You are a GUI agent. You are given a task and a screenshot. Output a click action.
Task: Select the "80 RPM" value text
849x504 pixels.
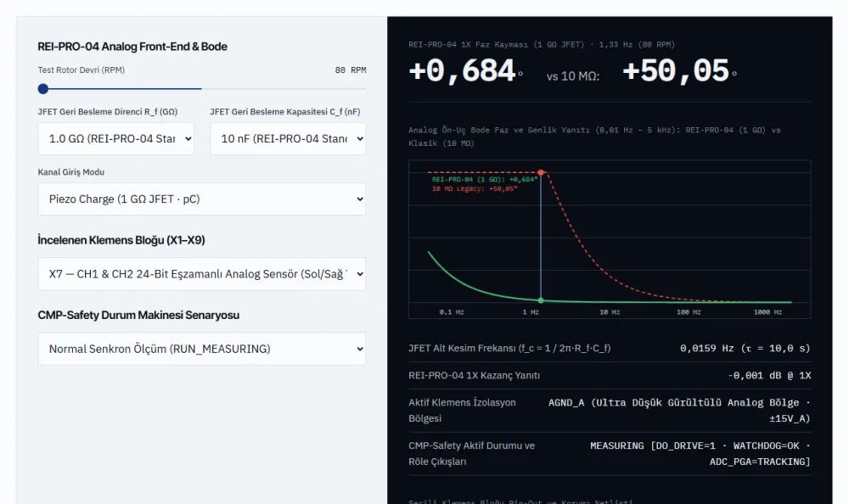pyautogui.click(x=351, y=70)
